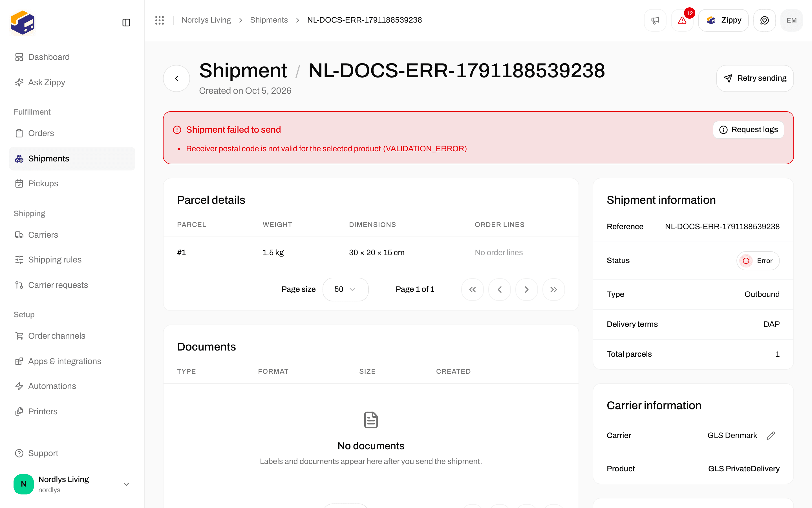Open Dashboard in sidebar
The height and width of the screenshot is (508, 812).
72,57
